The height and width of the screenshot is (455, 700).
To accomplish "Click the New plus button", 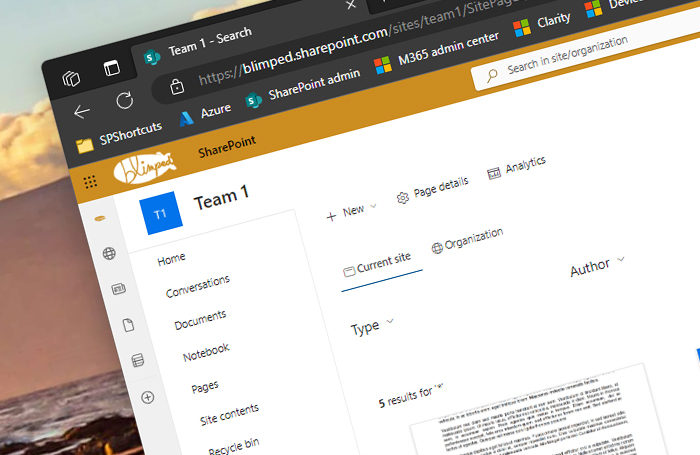I will coord(346,213).
